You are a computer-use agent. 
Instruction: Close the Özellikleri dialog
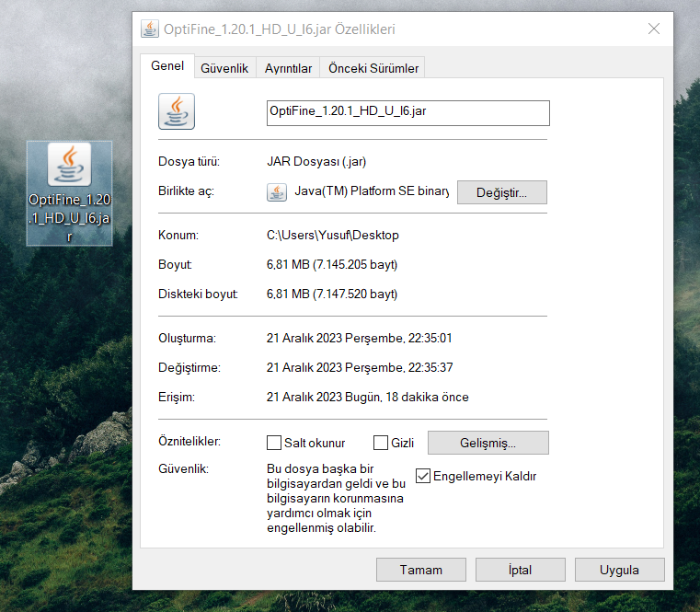click(x=654, y=29)
